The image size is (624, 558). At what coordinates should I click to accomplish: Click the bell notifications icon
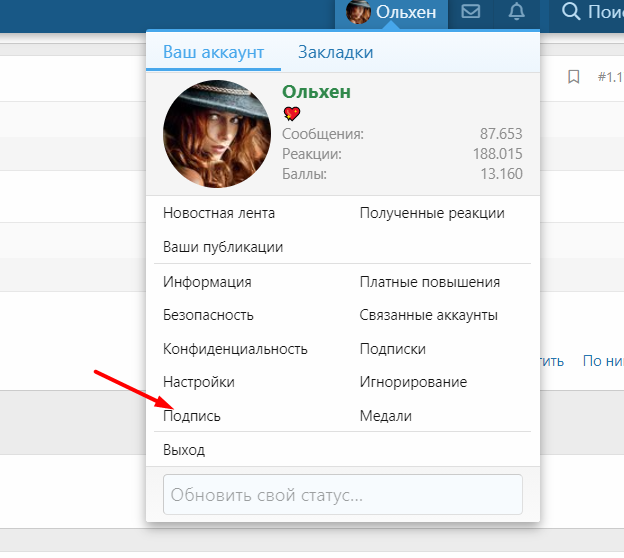516,13
